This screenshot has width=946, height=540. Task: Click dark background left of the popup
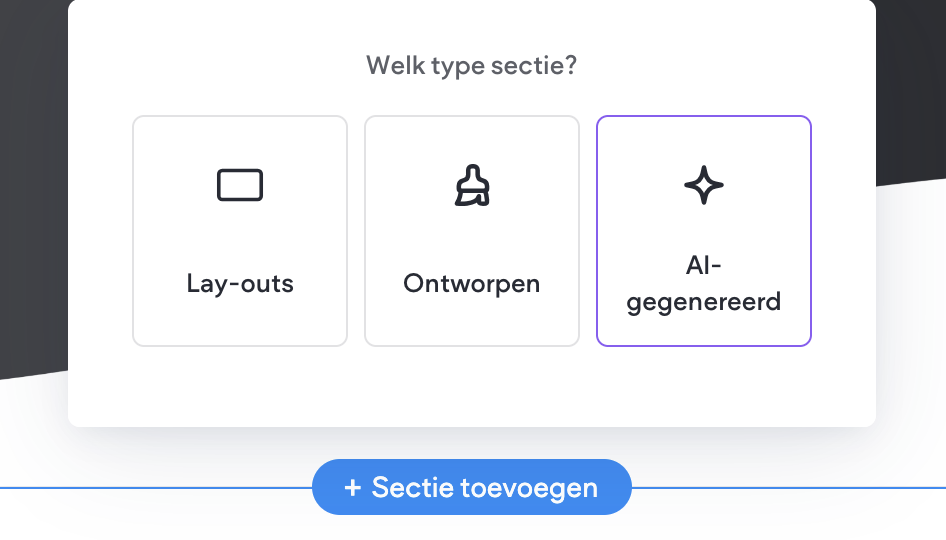click(32, 200)
